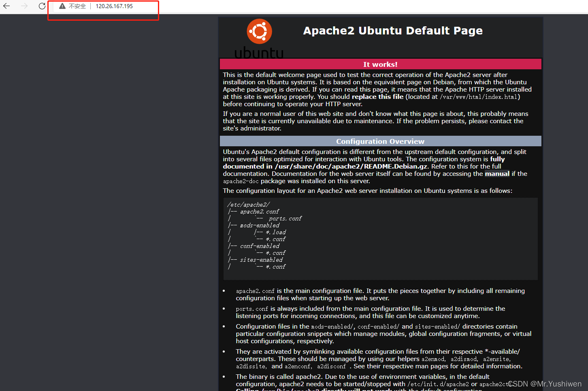The width and height of the screenshot is (588, 391).
Task: Click the Ubuntu logo image
Action: pyautogui.click(x=259, y=38)
